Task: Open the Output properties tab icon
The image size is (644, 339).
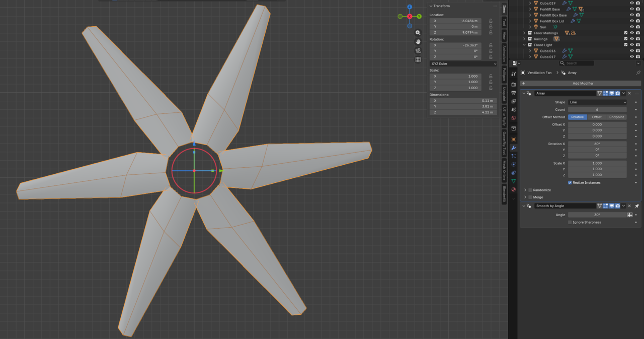Action: pyautogui.click(x=513, y=93)
